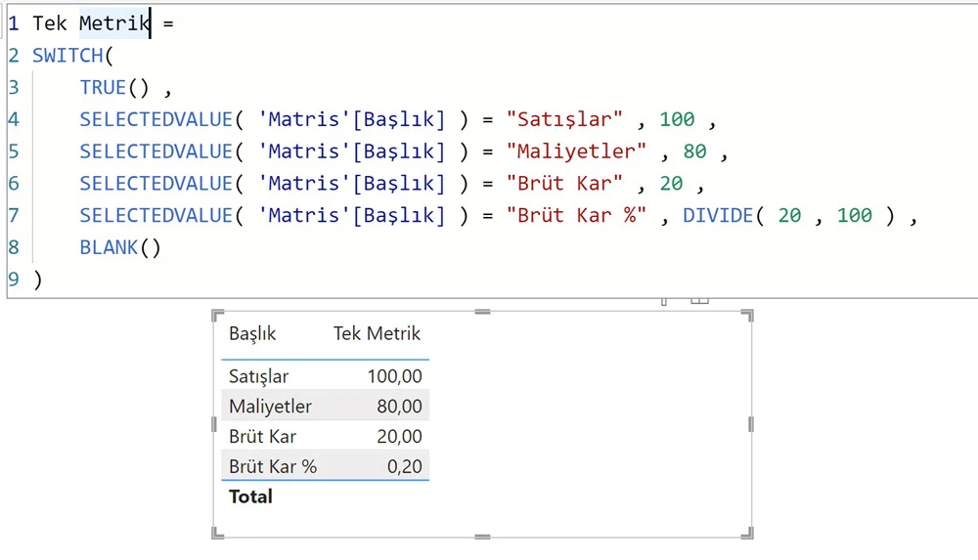Click the closing parenthesis on line 9
The width and height of the screenshot is (978, 560).
[37, 280]
